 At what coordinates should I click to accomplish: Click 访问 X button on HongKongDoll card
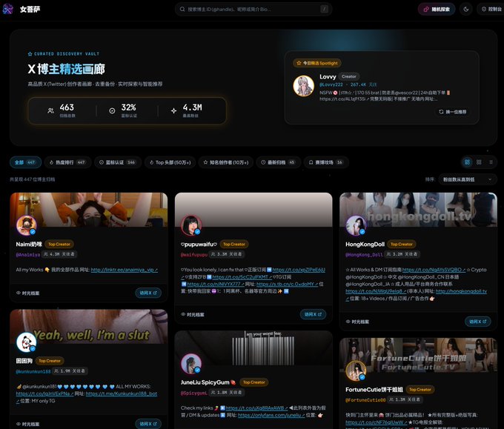click(477, 322)
